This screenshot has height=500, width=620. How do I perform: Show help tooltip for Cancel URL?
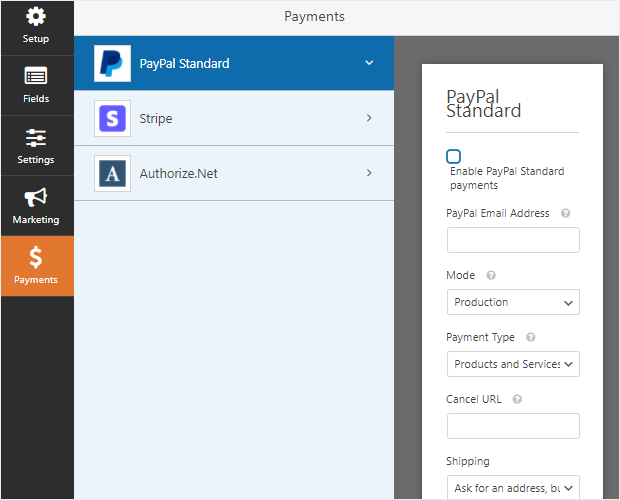point(517,399)
